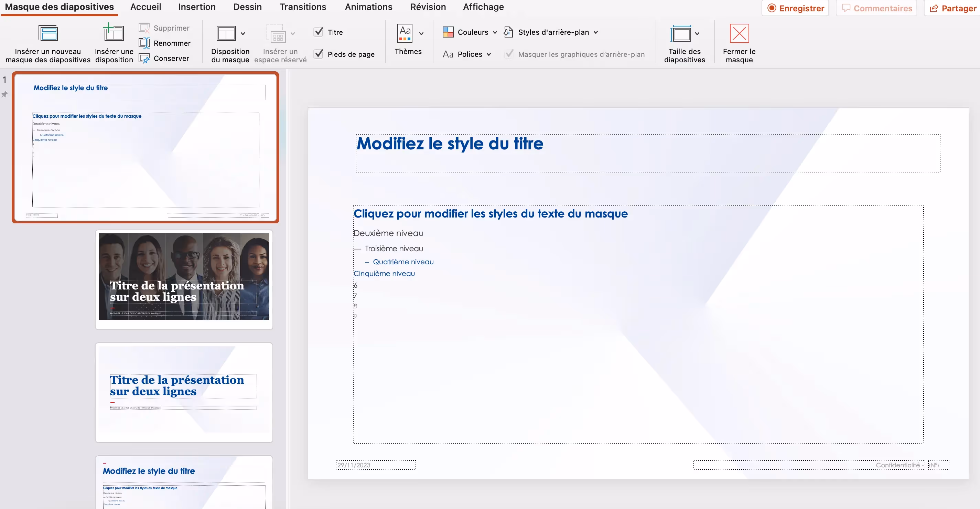Toggle Masquer les graphiques d'arrière-plan

click(509, 54)
